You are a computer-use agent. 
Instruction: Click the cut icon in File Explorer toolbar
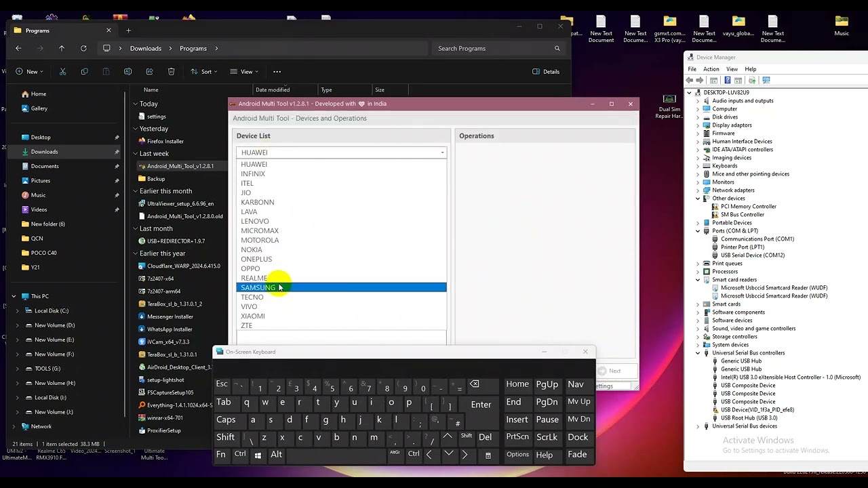pos(62,71)
